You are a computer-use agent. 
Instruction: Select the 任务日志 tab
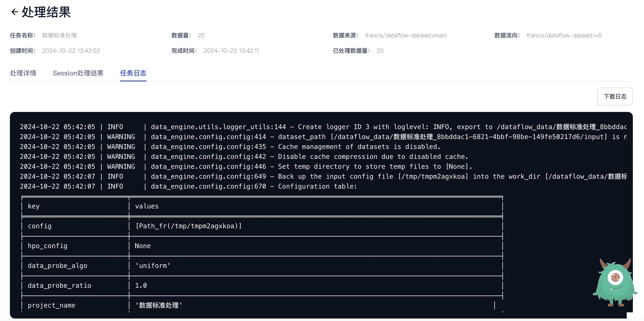[133, 73]
